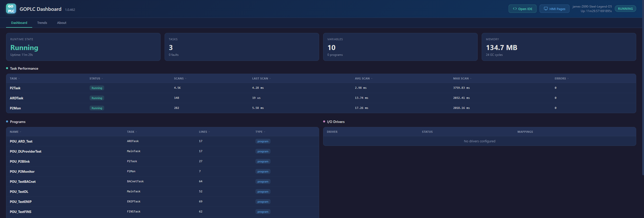Sort Task Performance by the STATUS column
644x218 pixels.
pyautogui.click(x=96, y=78)
